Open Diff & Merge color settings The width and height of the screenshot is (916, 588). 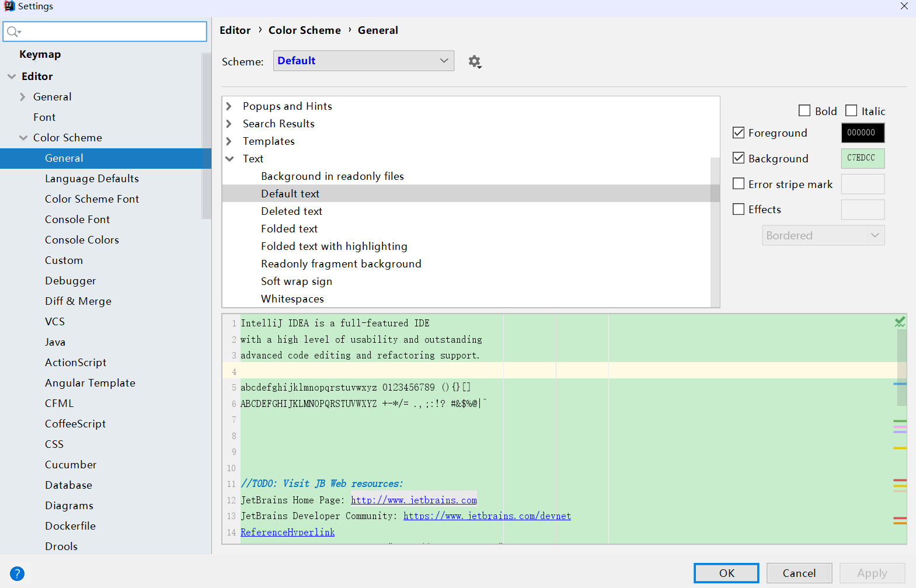pos(78,301)
